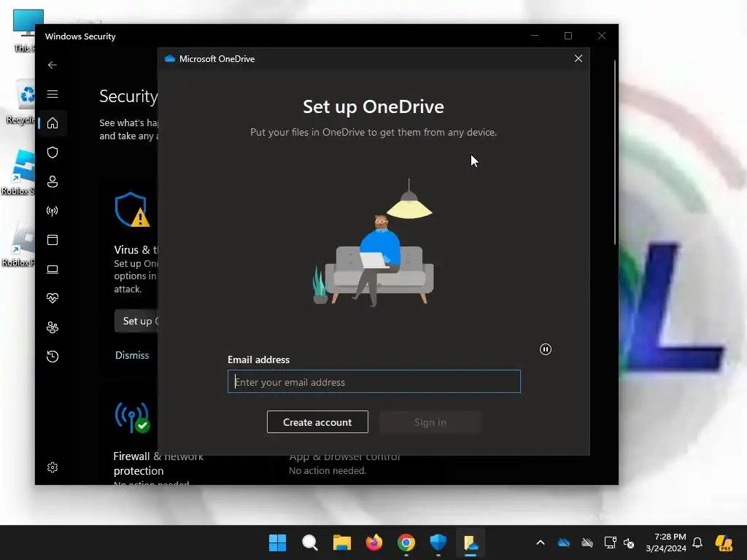Launch Google Chrome from the taskbar
The width and height of the screenshot is (747, 560).
(x=406, y=542)
